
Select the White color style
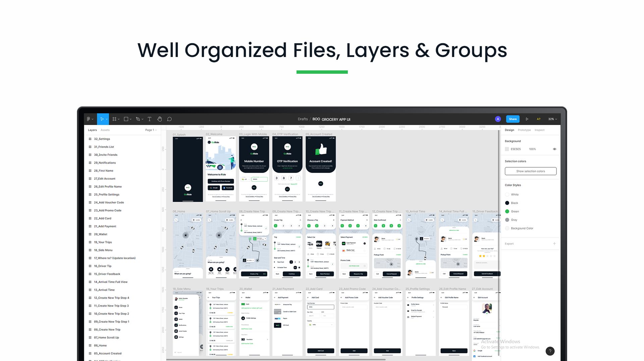click(512, 195)
